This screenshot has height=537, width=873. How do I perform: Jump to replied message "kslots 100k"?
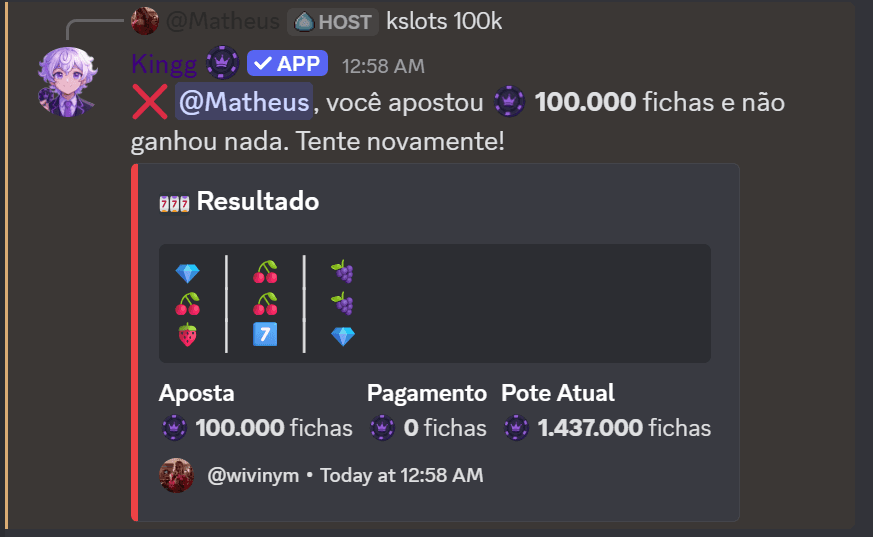pyautogui.click(x=443, y=21)
